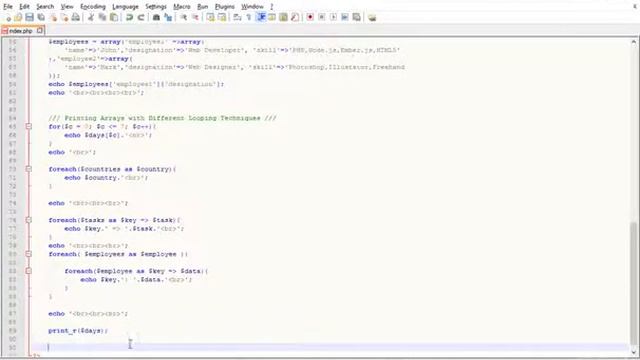Open the Settings menu
Viewport: 640px width, 360px height.
click(x=156, y=7)
